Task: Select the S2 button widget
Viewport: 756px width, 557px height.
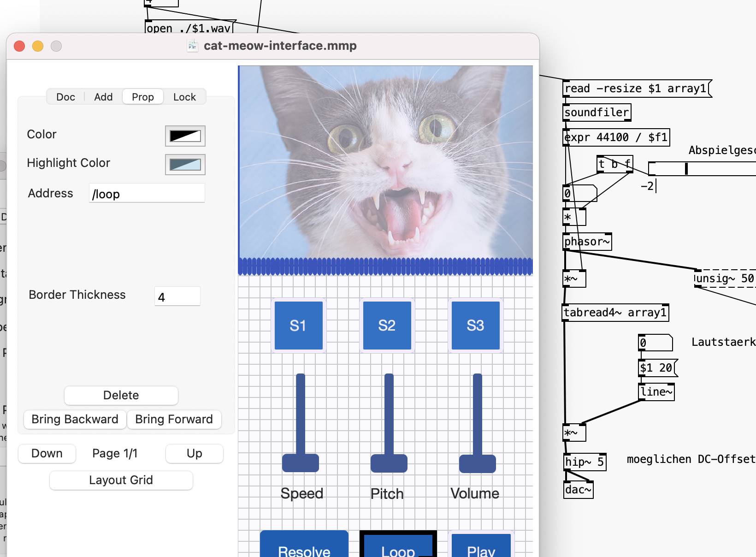Action: (x=387, y=325)
